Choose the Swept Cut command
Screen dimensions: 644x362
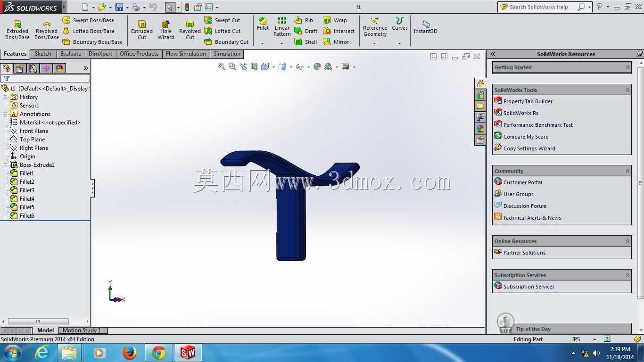(x=222, y=20)
